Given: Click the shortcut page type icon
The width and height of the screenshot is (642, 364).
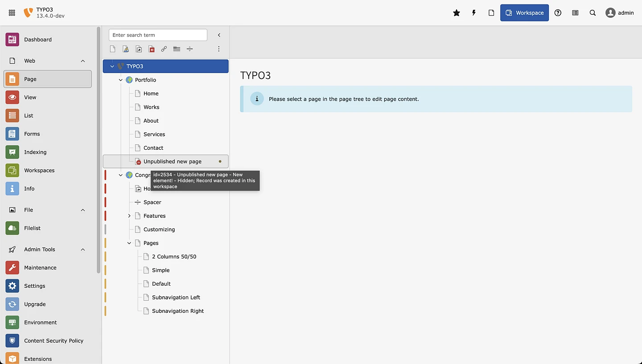Looking at the screenshot, I should (x=139, y=49).
